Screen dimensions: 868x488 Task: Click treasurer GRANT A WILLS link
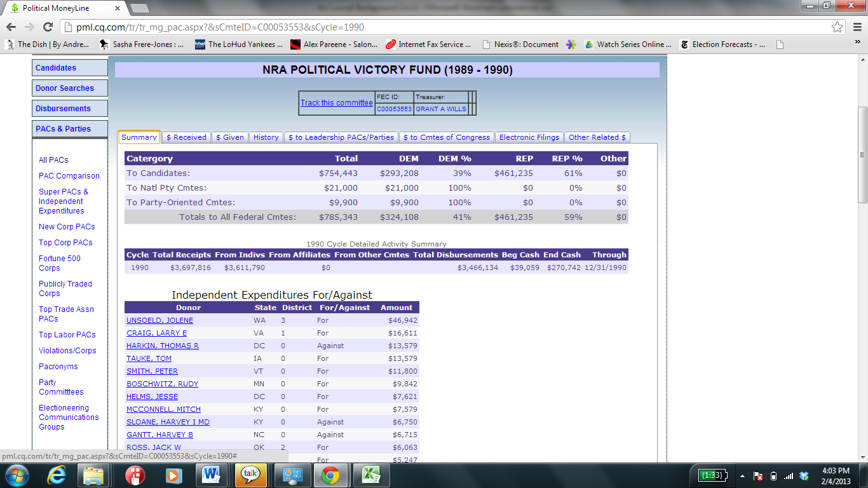point(441,109)
